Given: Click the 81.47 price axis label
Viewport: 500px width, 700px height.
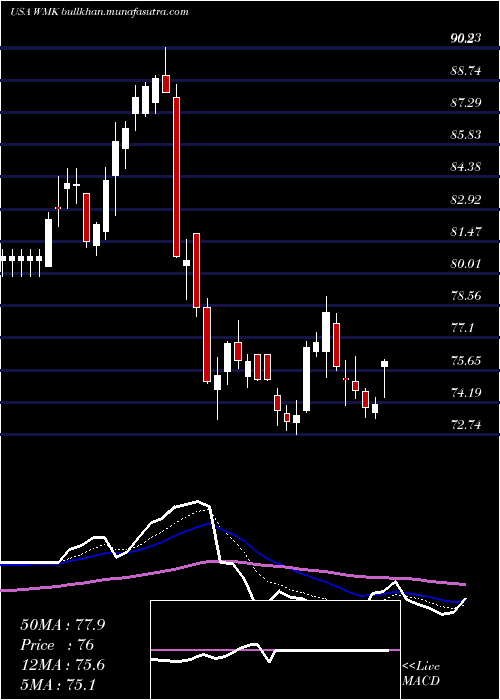Looking at the screenshot, I should (466, 232).
